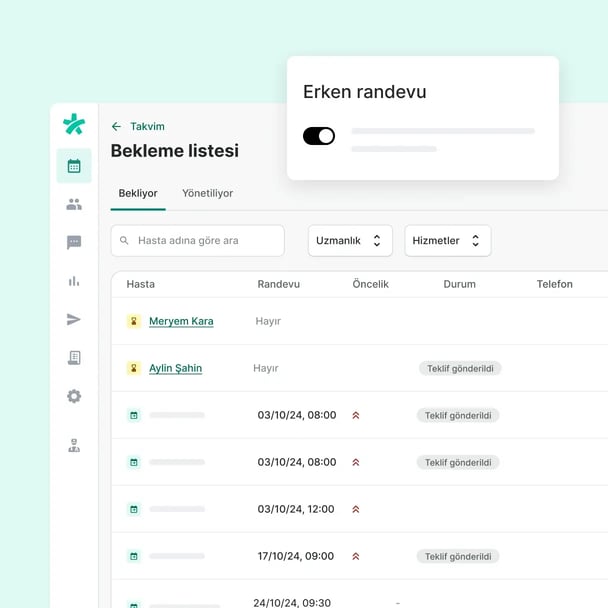Click the Durum column header
Screen dimensions: 608x608
coord(459,284)
